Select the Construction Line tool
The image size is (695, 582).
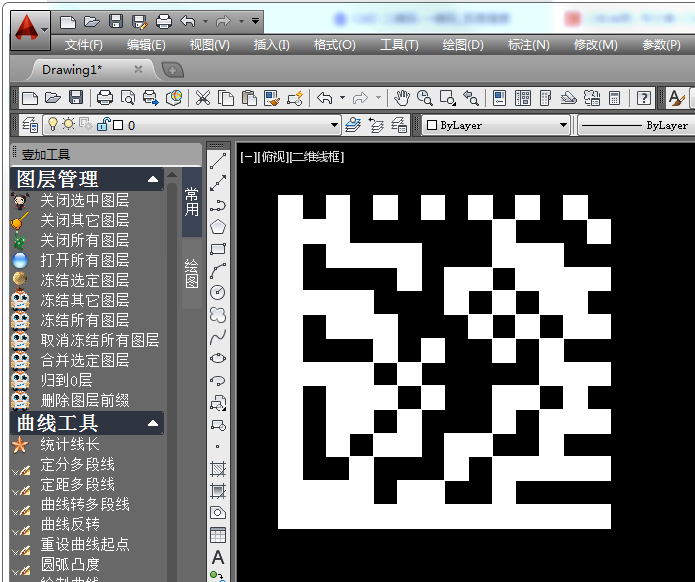(x=218, y=183)
